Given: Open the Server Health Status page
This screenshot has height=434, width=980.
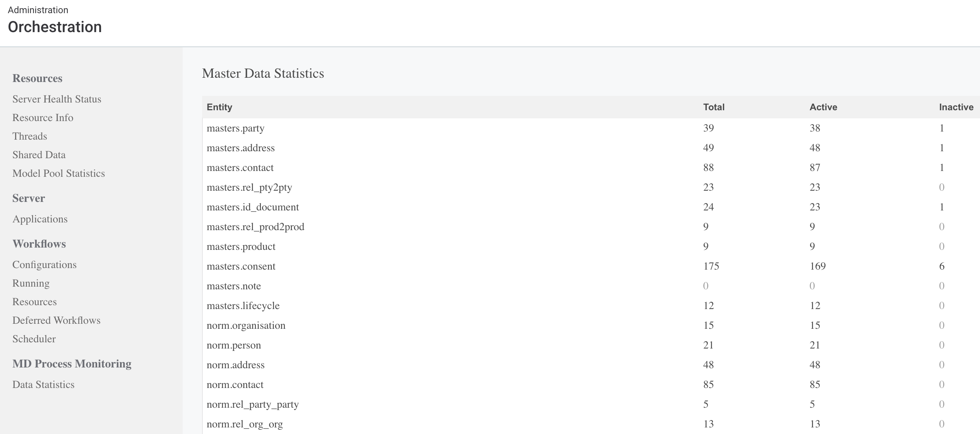Looking at the screenshot, I should click(57, 99).
